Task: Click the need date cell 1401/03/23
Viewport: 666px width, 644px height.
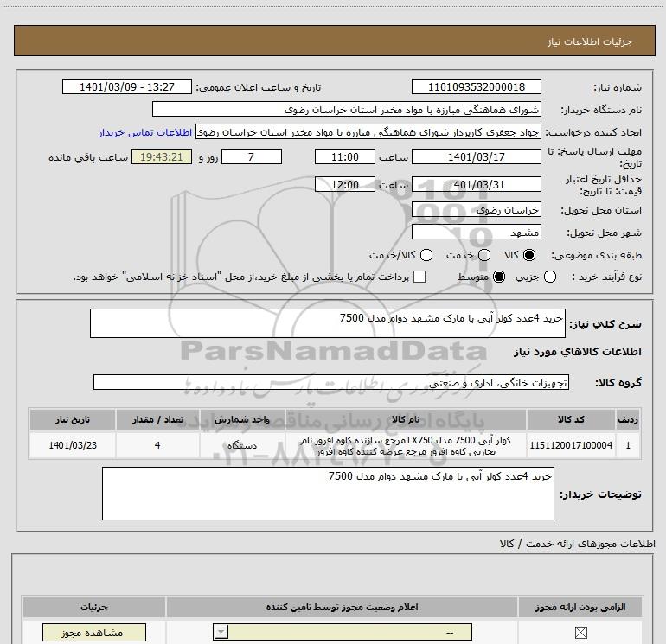Action: (73, 445)
